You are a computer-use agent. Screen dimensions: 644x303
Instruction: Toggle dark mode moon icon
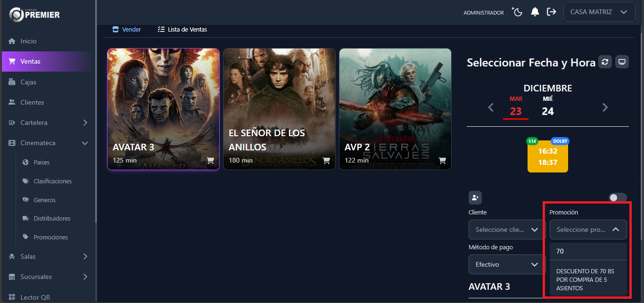tap(517, 12)
